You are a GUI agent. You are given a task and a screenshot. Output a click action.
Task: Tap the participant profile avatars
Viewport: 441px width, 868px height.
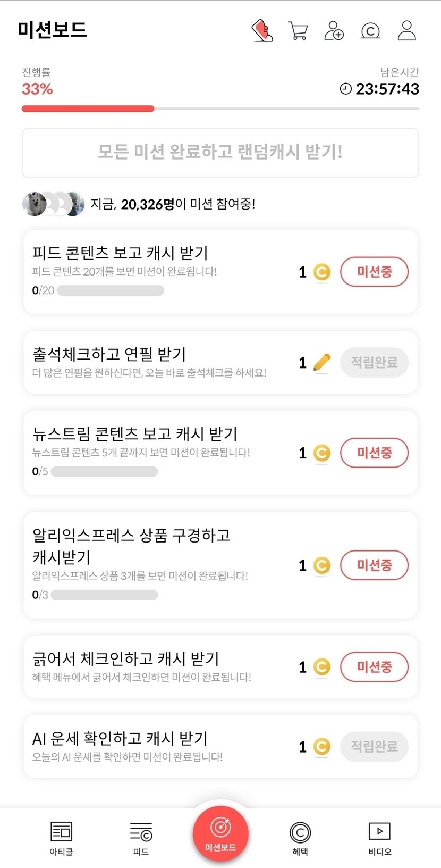53,204
